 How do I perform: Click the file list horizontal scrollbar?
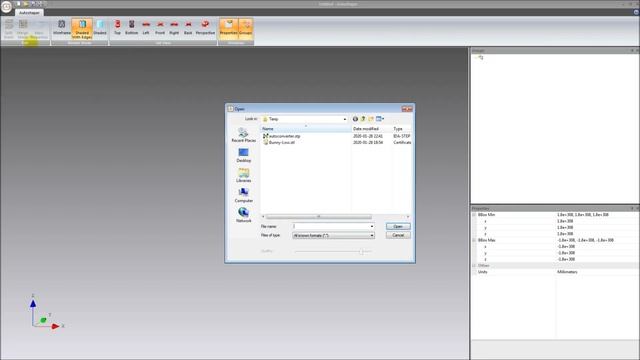tap(318, 217)
